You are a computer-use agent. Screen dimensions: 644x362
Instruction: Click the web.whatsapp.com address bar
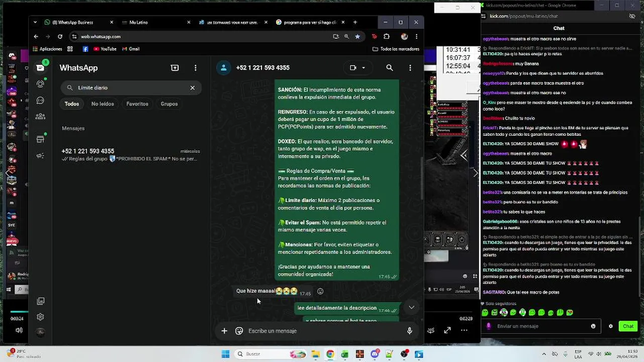pyautogui.click(x=201, y=37)
